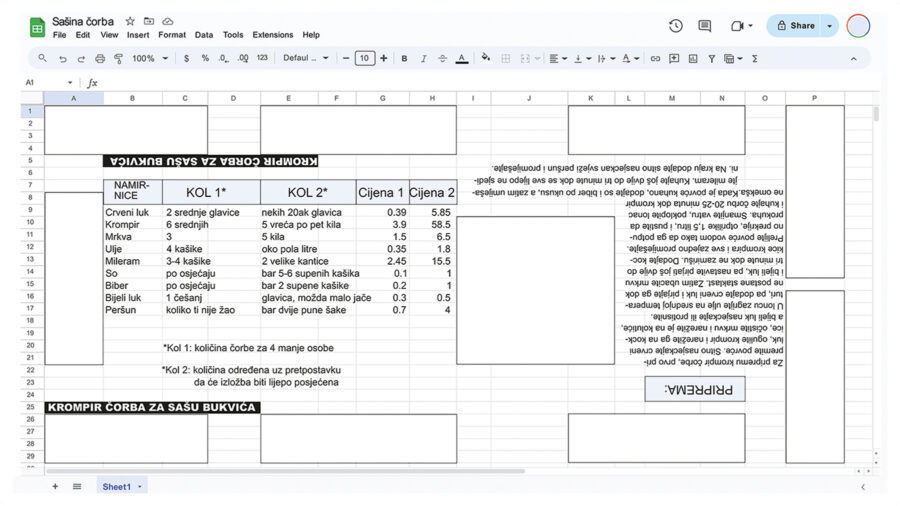Redo the last action

[x=81, y=59]
